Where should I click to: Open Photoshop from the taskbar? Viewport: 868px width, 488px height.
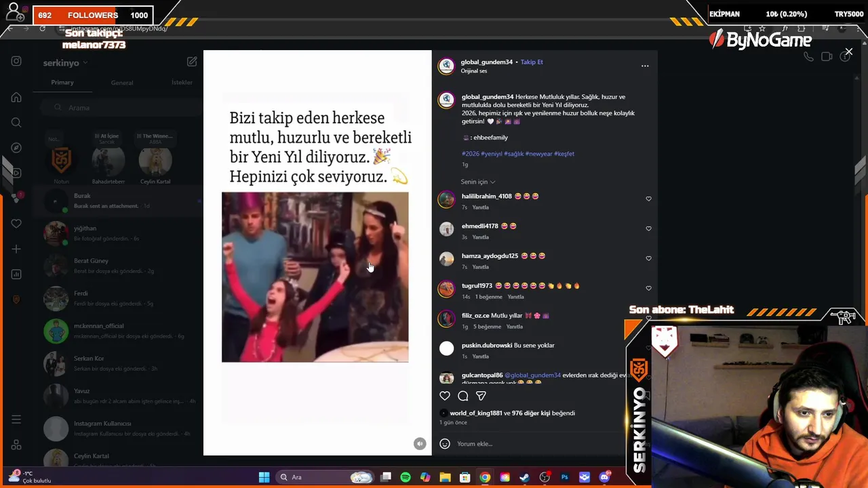click(564, 477)
